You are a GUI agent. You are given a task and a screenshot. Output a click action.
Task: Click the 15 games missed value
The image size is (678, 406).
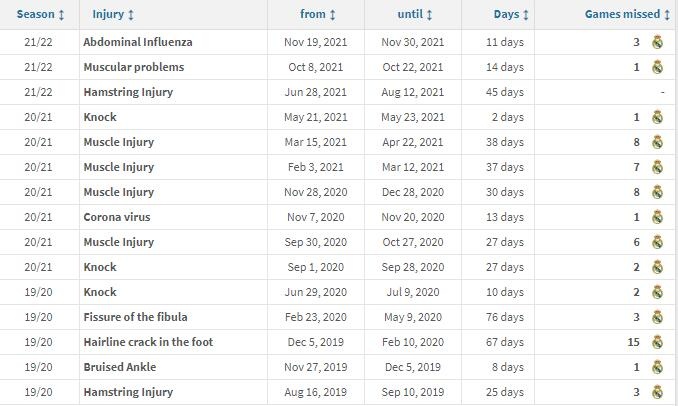tap(633, 342)
